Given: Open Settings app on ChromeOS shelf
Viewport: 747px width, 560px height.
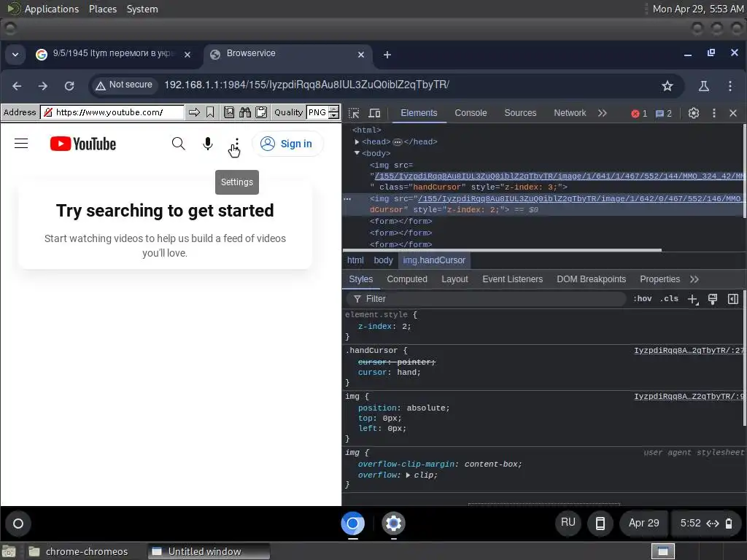Looking at the screenshot, I should point(393,524).
